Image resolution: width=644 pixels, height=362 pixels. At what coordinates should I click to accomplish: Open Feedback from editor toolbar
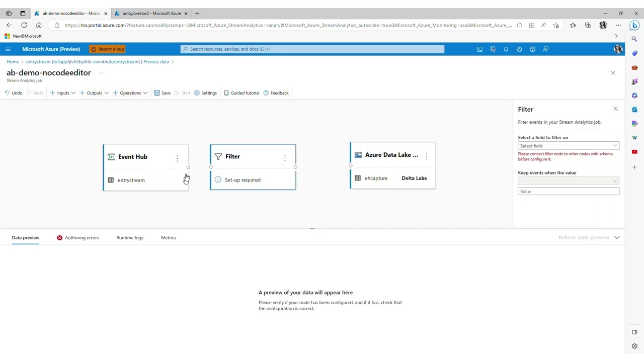pyautogui.click(x=276, y=93)
